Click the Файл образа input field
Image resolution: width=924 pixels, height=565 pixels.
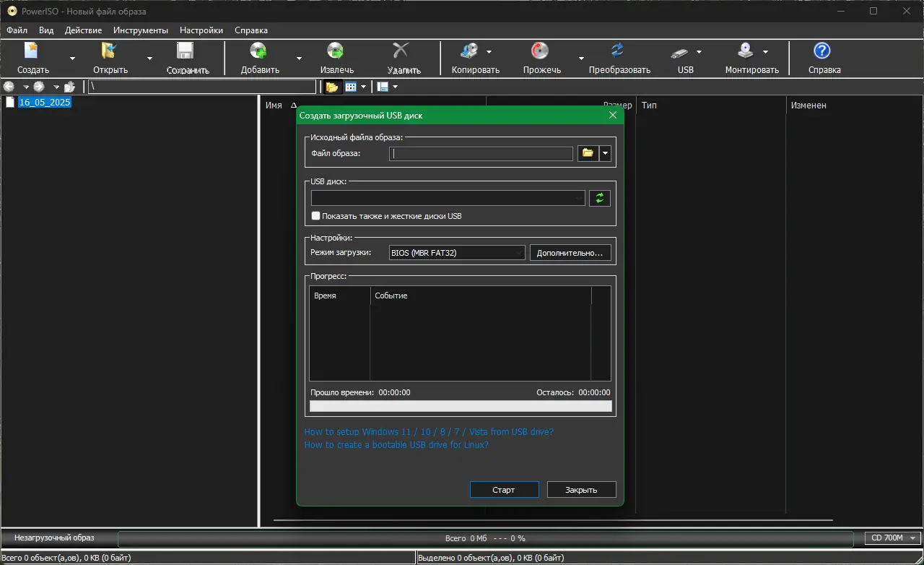[x=481, y=154]
